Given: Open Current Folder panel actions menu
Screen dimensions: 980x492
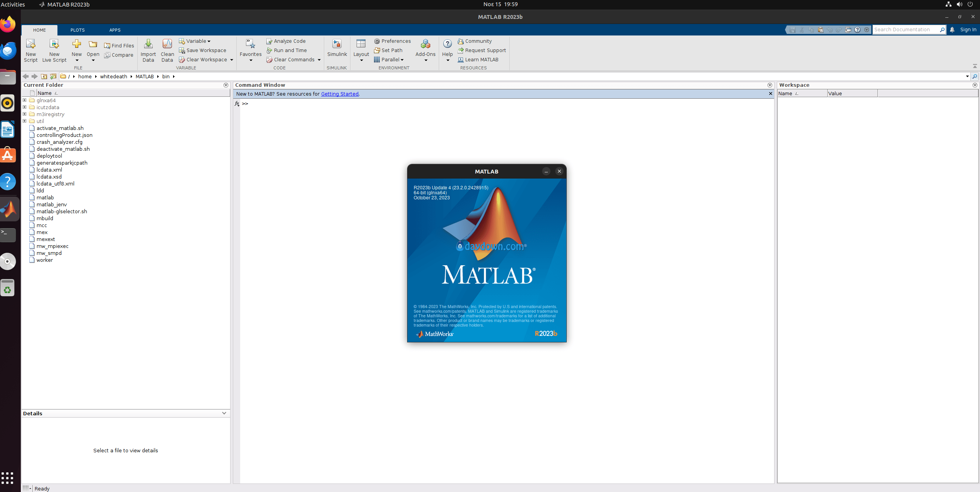Looking at the screenshot, I should pos(226,85).
